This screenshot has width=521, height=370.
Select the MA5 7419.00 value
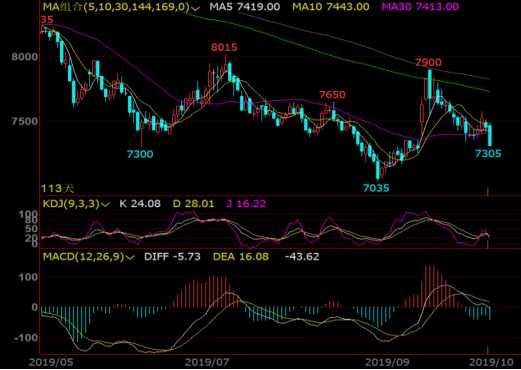(x=245, y=7)
